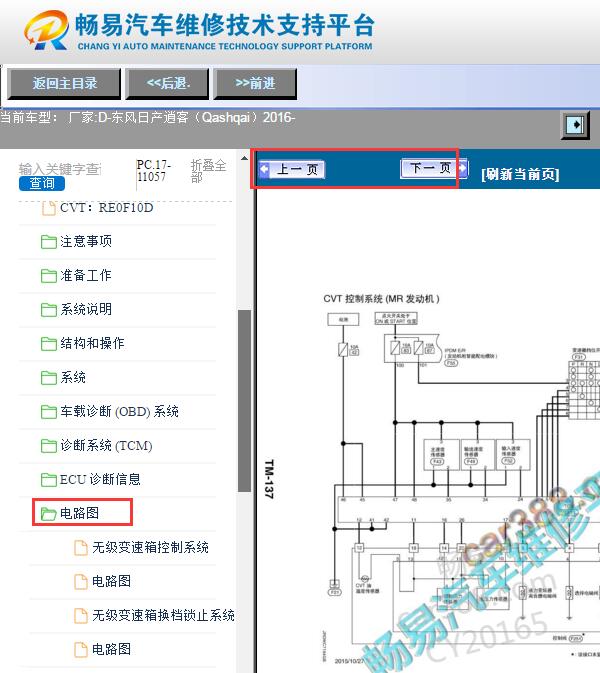The height and width of the screenshot is (673, 600).
Task: Click the panel toggle arrow icon at right
Action: tap(575, 125)
